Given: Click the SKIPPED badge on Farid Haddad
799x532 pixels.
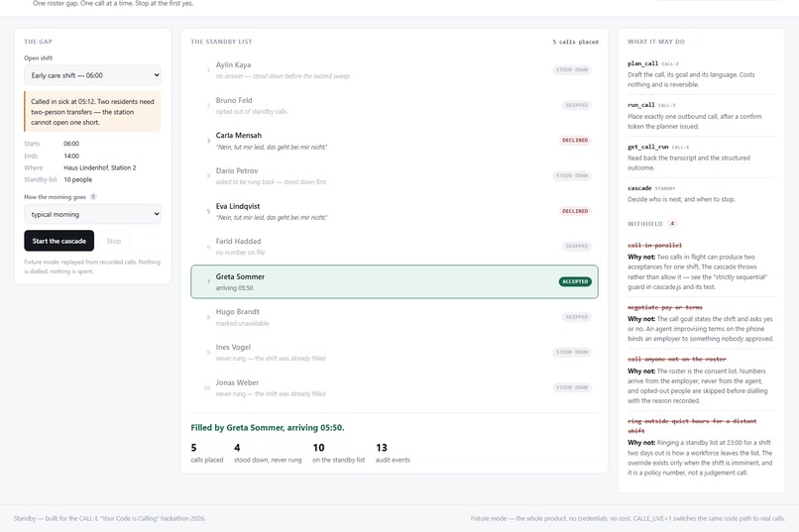Looking at the screenshot, I should coord(576,246).
